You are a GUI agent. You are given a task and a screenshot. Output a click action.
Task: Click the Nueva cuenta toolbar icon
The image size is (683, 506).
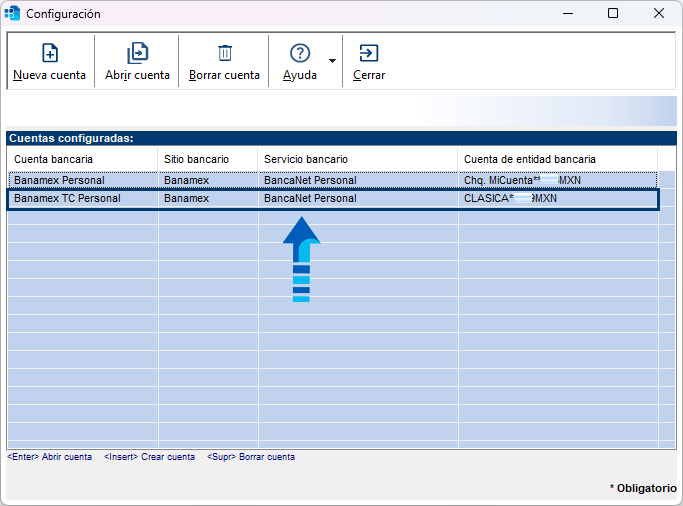[x=49, y=54]
